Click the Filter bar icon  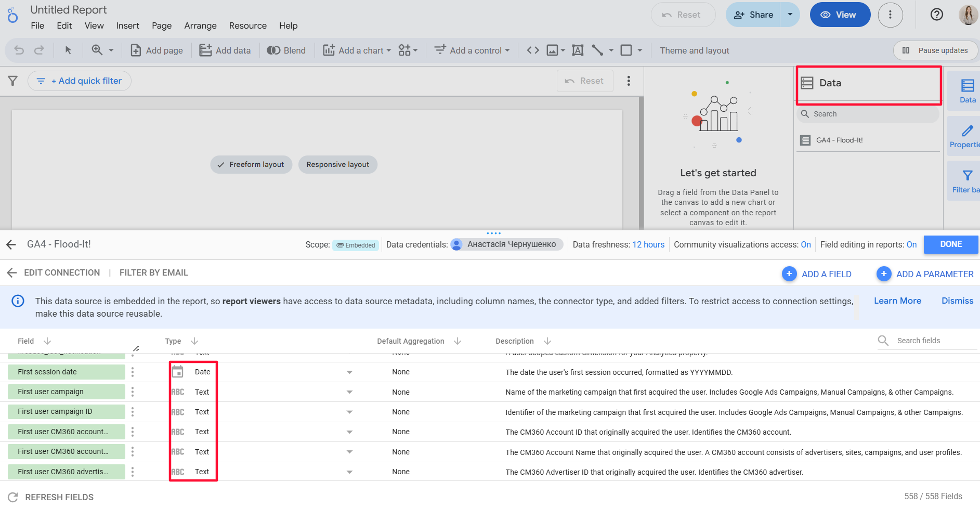tap(966, 180)
